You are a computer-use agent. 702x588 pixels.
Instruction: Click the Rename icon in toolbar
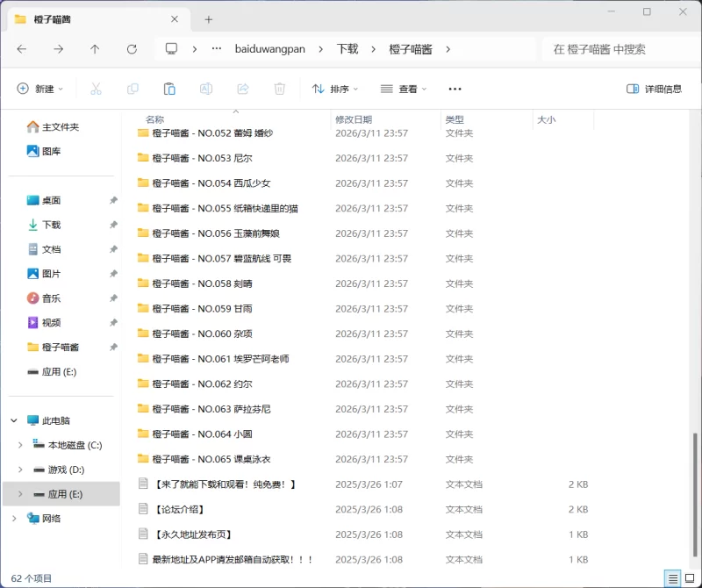[x=206, y=89]
